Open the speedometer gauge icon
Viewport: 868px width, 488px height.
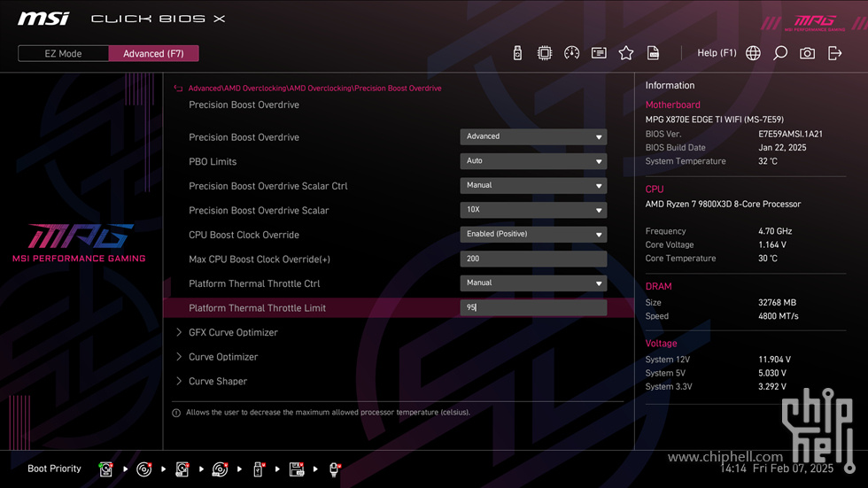click(x=571, y=53)
